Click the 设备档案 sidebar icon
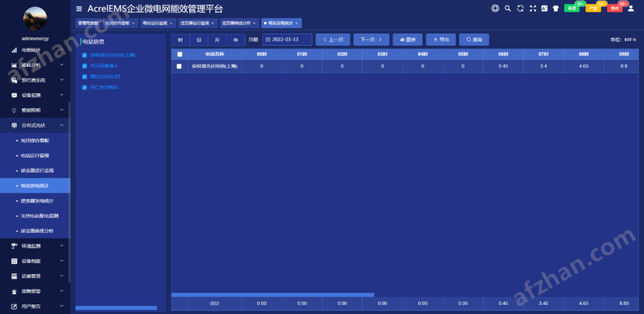Screen dimensions: 644x314 coord(14,261)
